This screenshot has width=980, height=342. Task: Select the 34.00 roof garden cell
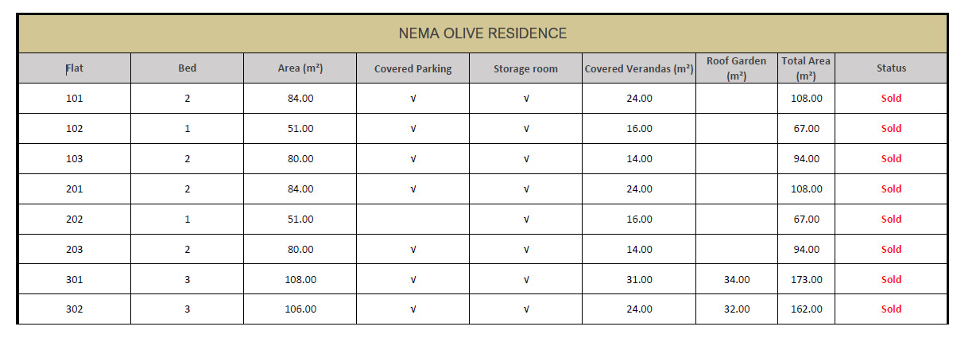(737, 280)
